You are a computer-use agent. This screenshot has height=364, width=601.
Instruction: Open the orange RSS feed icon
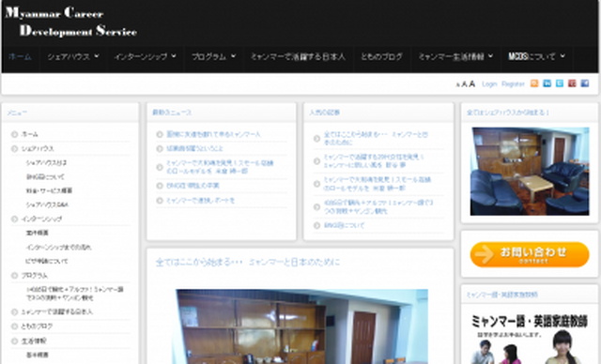coord(534,83)
